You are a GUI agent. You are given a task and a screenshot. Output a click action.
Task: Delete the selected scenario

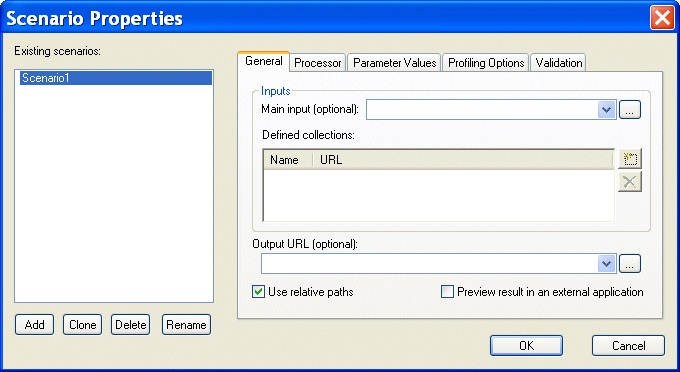[x=131, y=325]
